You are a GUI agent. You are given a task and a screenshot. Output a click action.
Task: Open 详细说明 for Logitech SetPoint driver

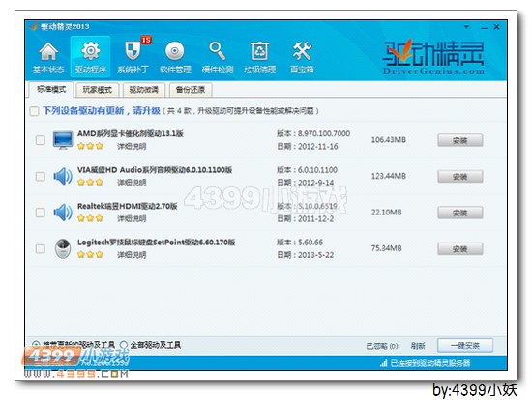click(x=132, y=255)
